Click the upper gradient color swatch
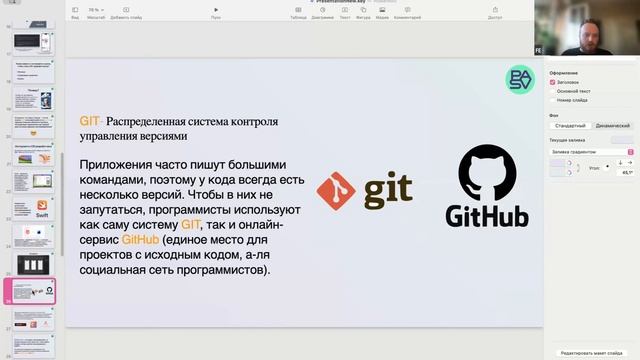640x360 pixels. click(557, 163)
